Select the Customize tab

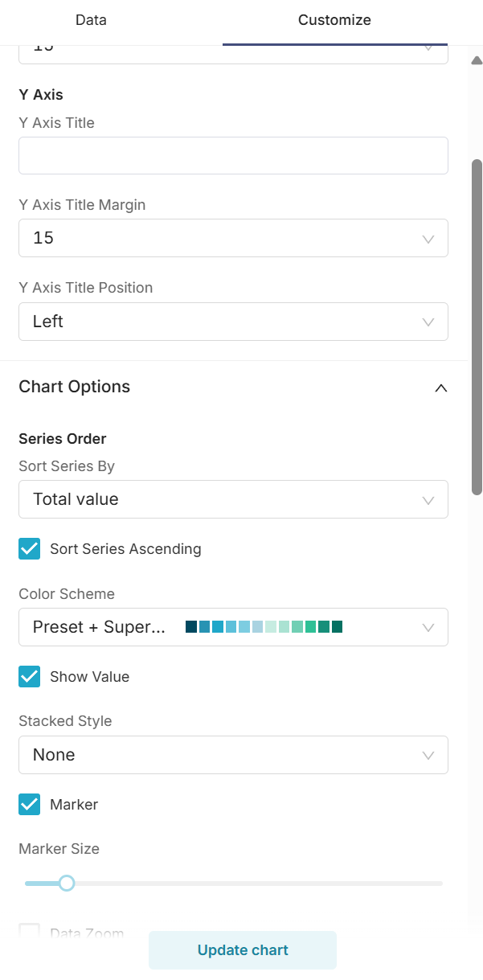click(x=334, y=20)
